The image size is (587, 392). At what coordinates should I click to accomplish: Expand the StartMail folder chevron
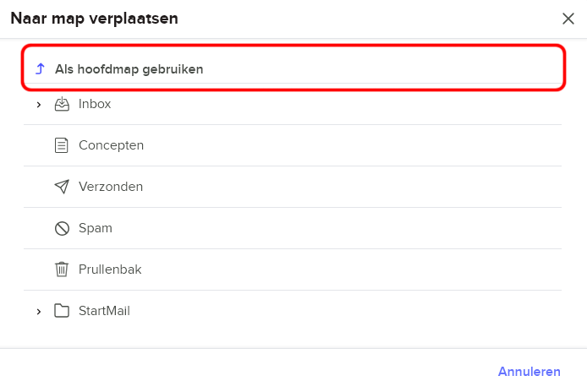[x=39, y=312]
